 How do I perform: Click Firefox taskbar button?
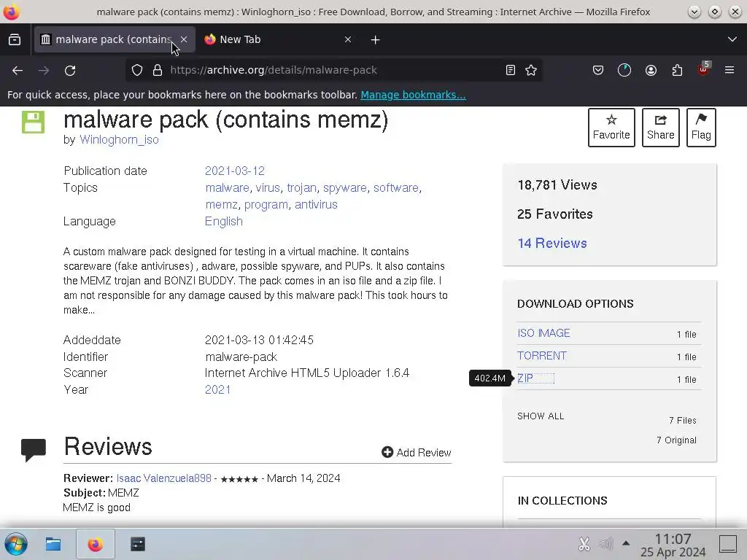click(x=96, y=544)
